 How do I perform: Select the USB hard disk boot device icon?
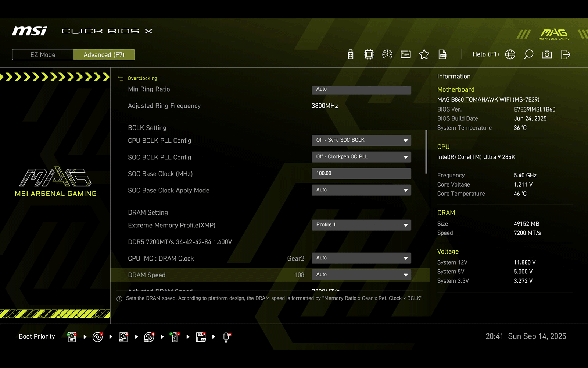(123, 337)
